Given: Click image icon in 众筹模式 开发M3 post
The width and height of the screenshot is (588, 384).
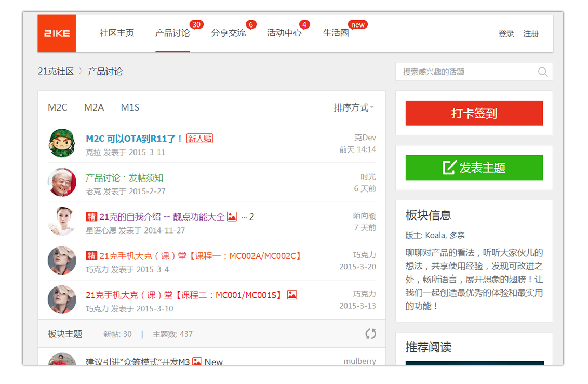Looking at the screenshot, I should pos(196,361).
